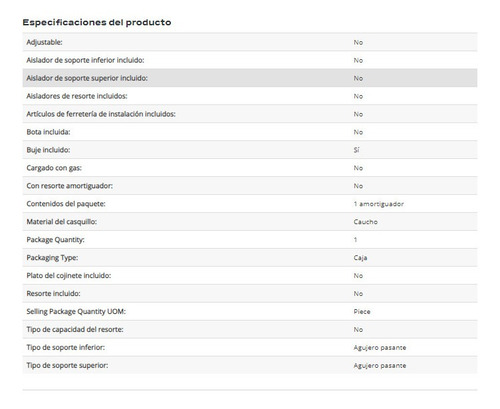500x409 pixels.
Task: Select the Cargado con gas row
Action: click(250, 168)
